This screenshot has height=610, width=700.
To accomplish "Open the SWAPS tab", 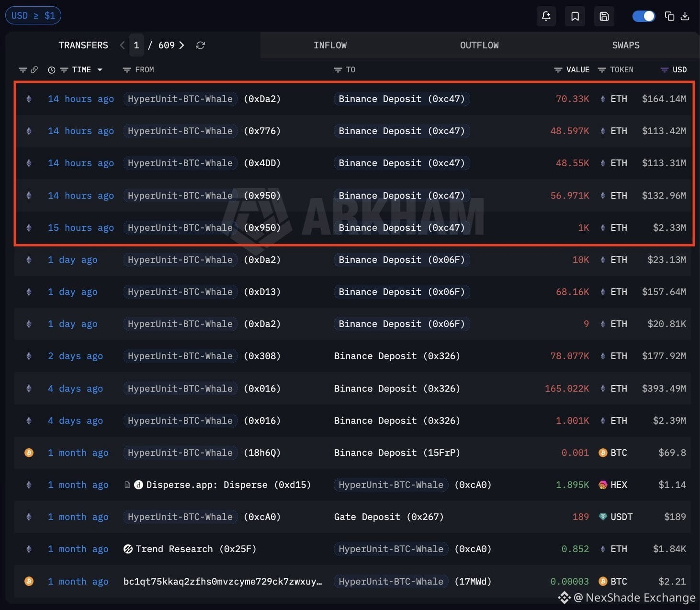I will coord(626,45).
